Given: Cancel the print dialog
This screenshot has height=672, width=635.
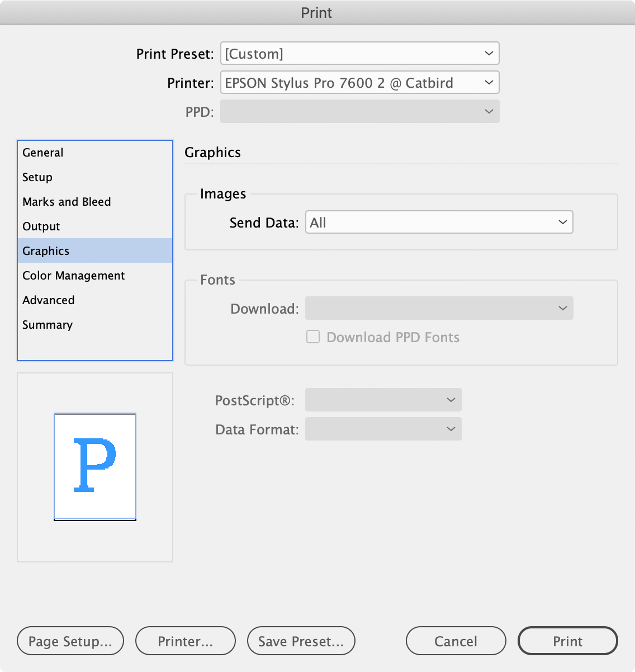Looking at the screenshot, I should click(x=456, y=641).
